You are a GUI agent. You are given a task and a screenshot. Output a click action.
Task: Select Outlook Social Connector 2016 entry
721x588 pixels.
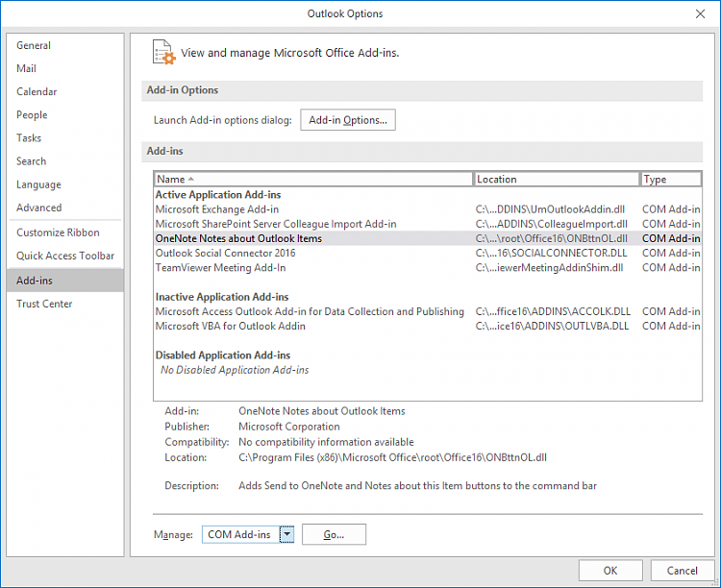(226, 253)
